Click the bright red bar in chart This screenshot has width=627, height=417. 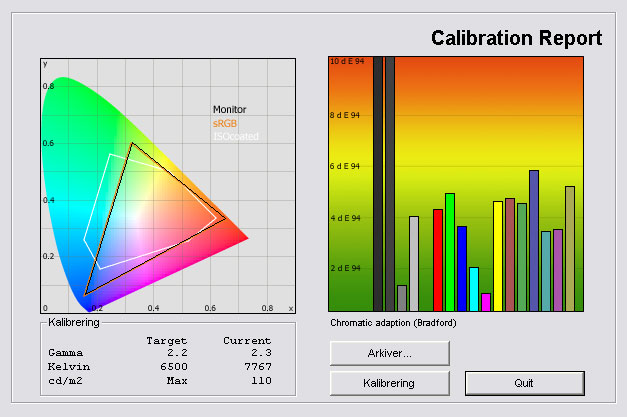click(x=437, y=260)
